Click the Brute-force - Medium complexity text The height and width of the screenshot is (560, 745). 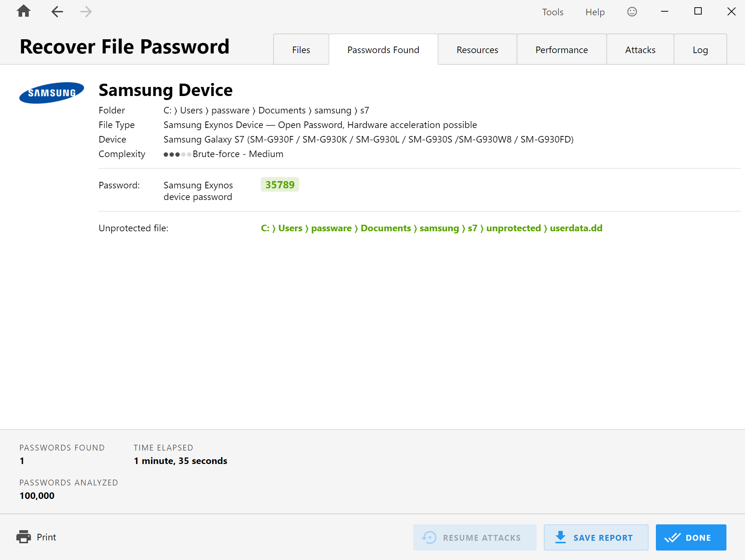[x=238, y=154]
